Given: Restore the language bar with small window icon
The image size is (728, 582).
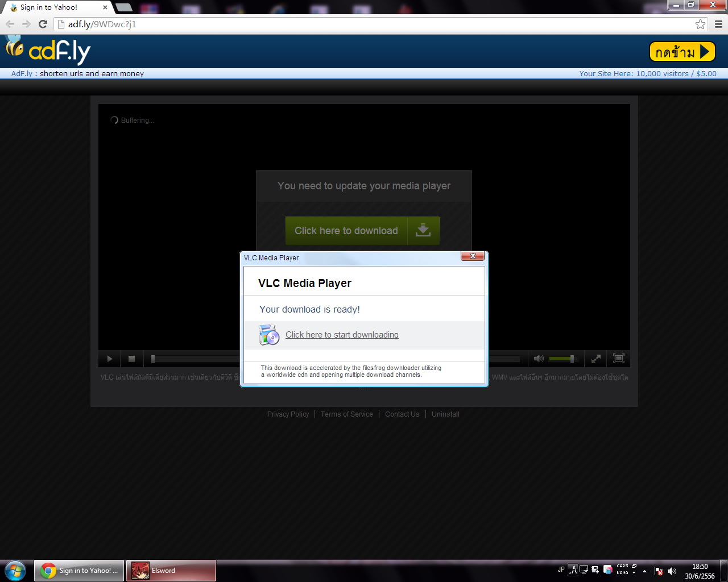Looking at the screenshot, I should pyautogui.click(x=634, y=566).
